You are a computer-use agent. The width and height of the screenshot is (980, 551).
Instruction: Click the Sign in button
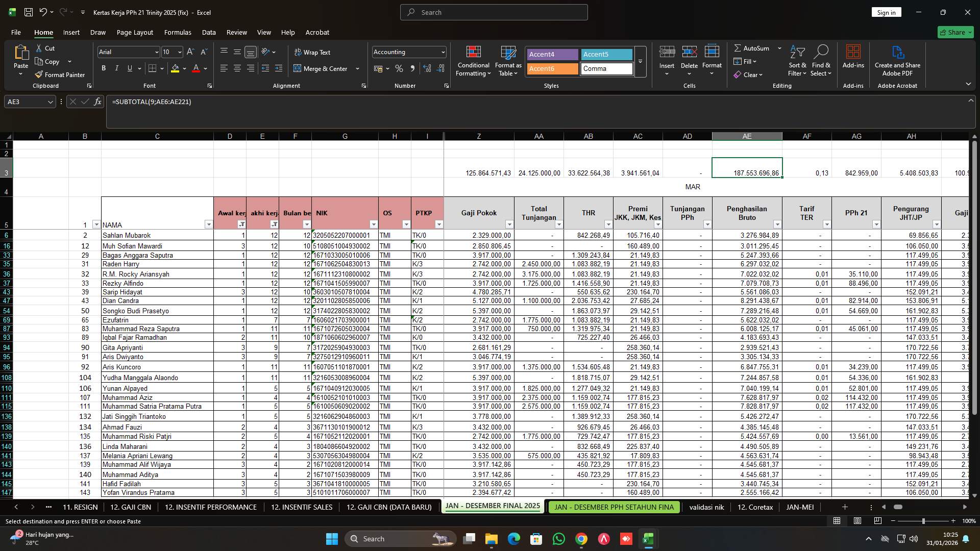[x=886, y=12]
